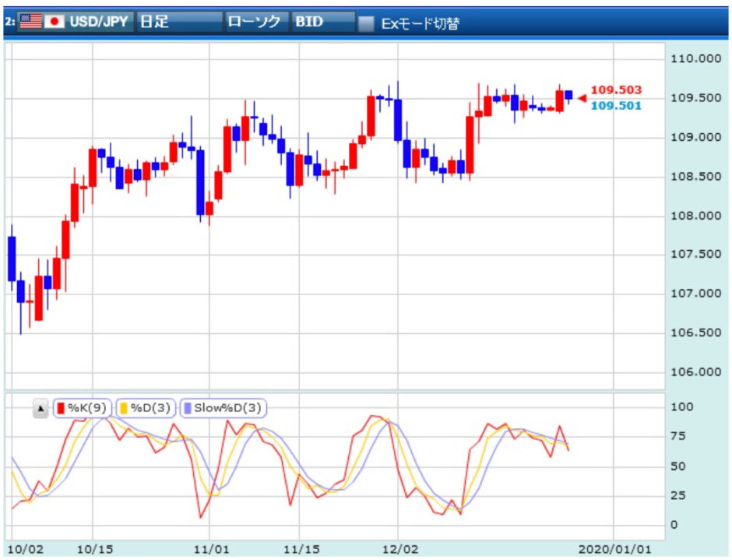
Task: Click the 110.000 price axis label
Action: pyautogui.click(x=695, y=59)
